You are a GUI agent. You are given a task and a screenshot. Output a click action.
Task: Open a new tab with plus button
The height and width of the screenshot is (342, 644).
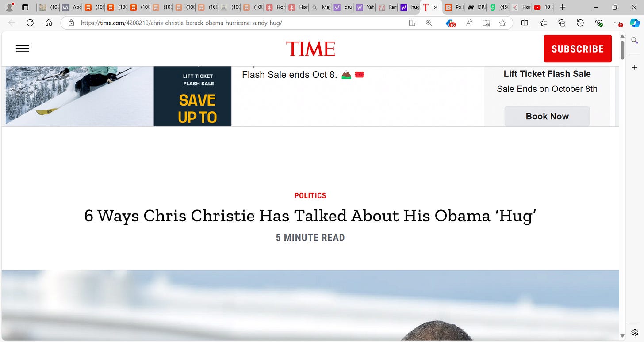click(562, 7)
